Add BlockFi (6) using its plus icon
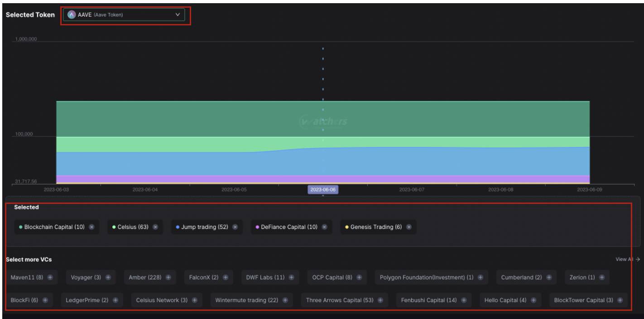The width and height of the screenshot is (644, 319). (45, 300)
